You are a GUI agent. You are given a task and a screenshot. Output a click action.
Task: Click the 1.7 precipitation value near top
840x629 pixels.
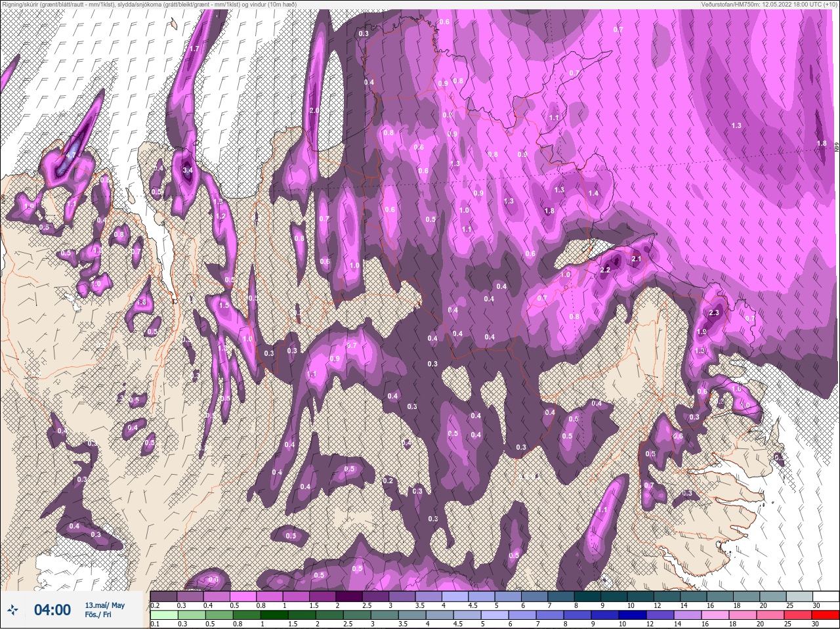click(x=194, y=49)
